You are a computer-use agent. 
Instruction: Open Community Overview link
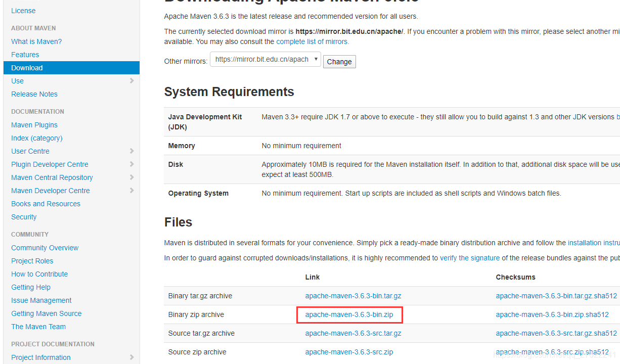point(45,248)
